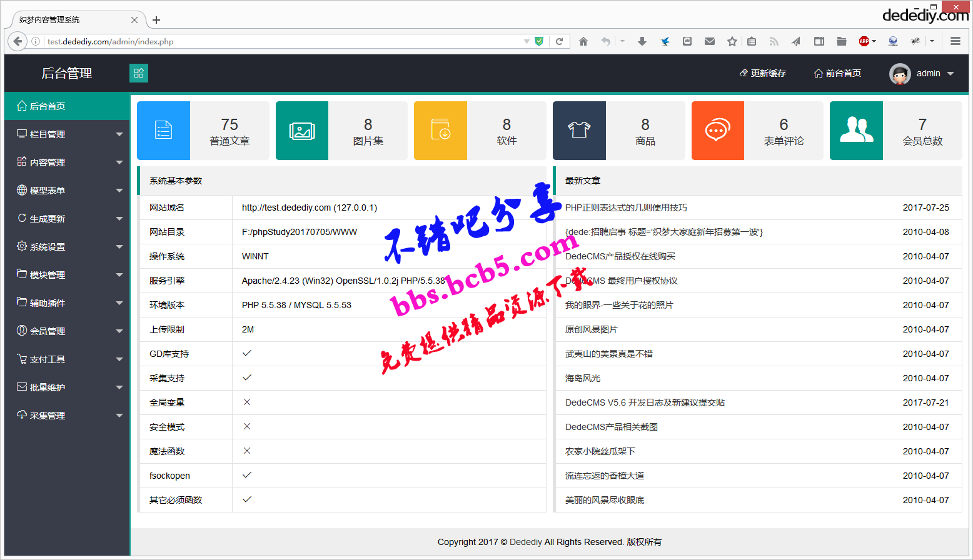Click the 7 会员总数 count
973x560 pixels.
(x=922, y=125)
